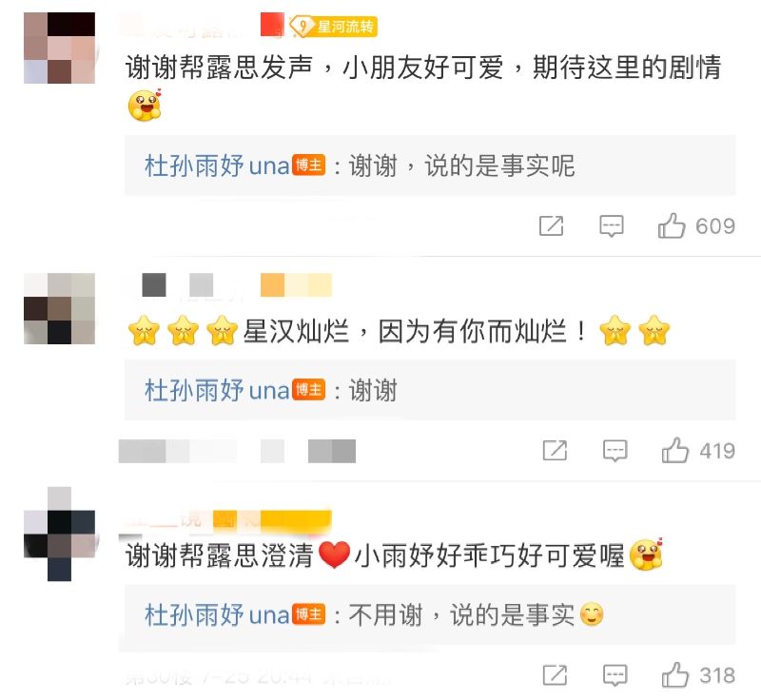Viewport: 761px width, 700px height.
Task: Like the comment with 419 likes
Action: [675, 451]
